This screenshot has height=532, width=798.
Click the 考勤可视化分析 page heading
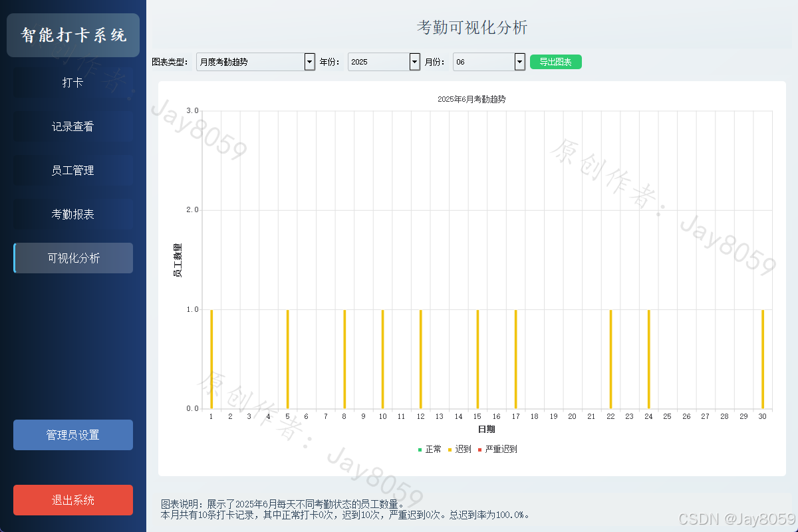pos(472,27)
